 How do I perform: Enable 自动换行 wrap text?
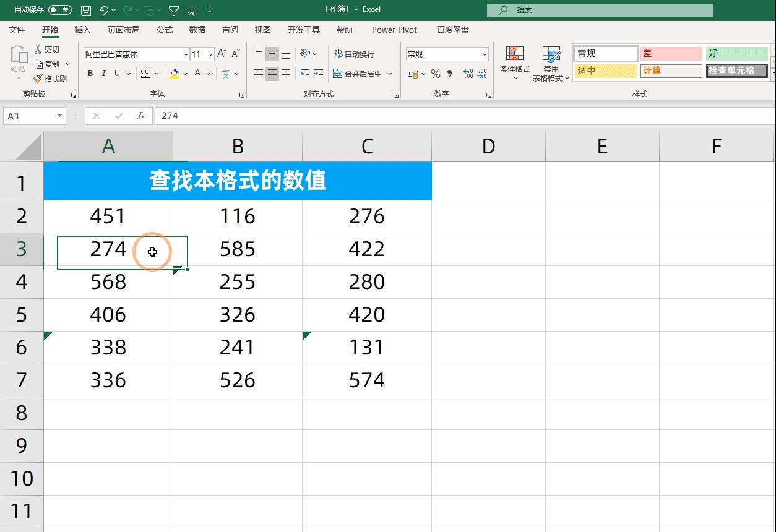pyautogui.click(x=354, y=54)
